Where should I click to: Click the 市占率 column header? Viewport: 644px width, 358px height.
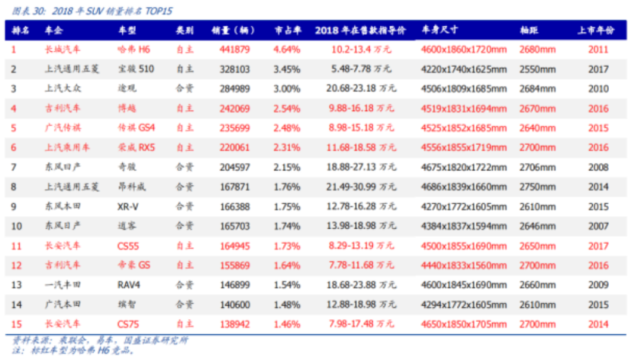pos(287,30)
